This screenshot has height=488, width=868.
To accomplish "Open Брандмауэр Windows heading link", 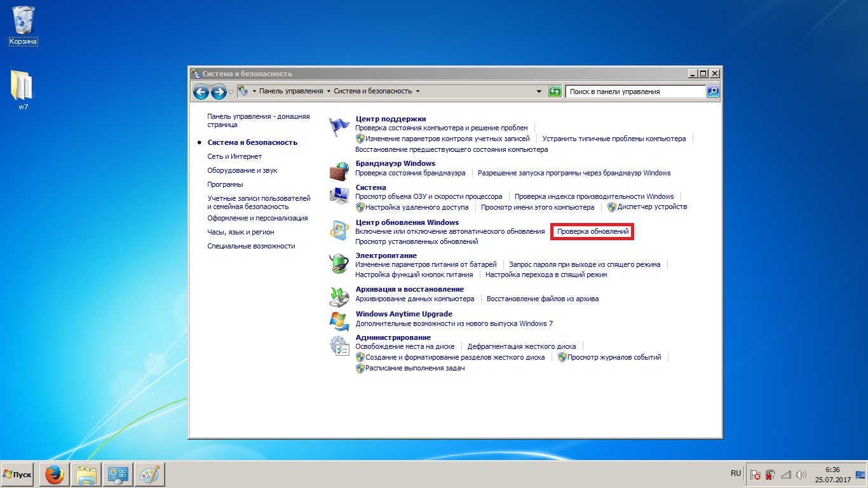I will 395,163.
